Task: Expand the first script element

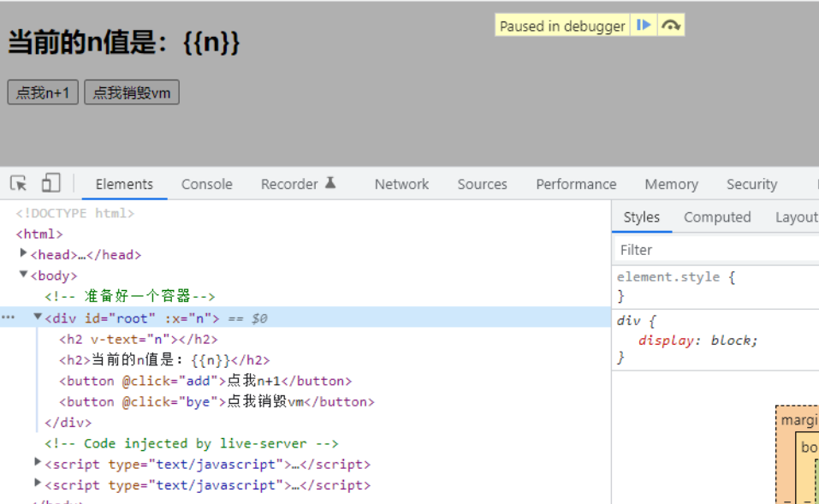Action: pyautogui.click(x=38, y=462)
